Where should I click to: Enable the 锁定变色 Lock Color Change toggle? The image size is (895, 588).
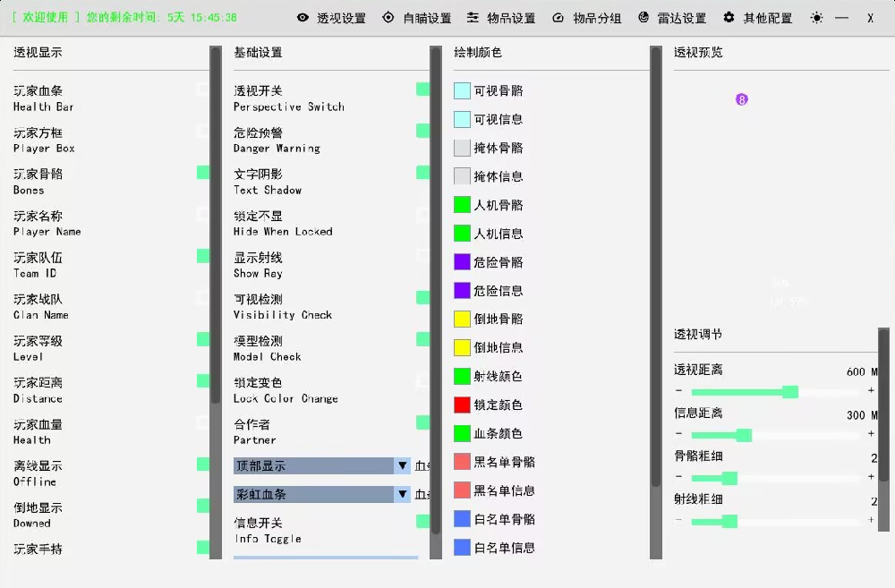coord(423,380)
